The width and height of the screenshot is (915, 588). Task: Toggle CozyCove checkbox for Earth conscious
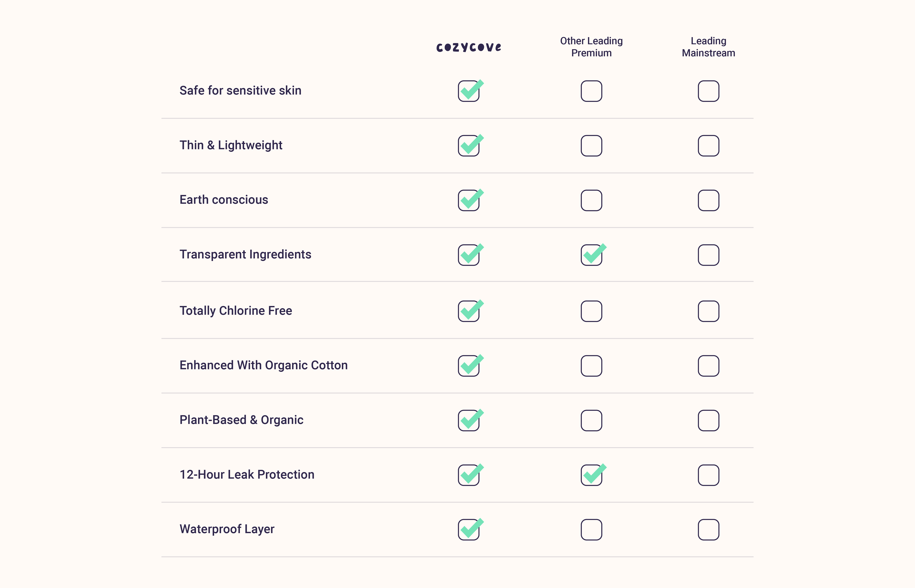coord(469,200)
